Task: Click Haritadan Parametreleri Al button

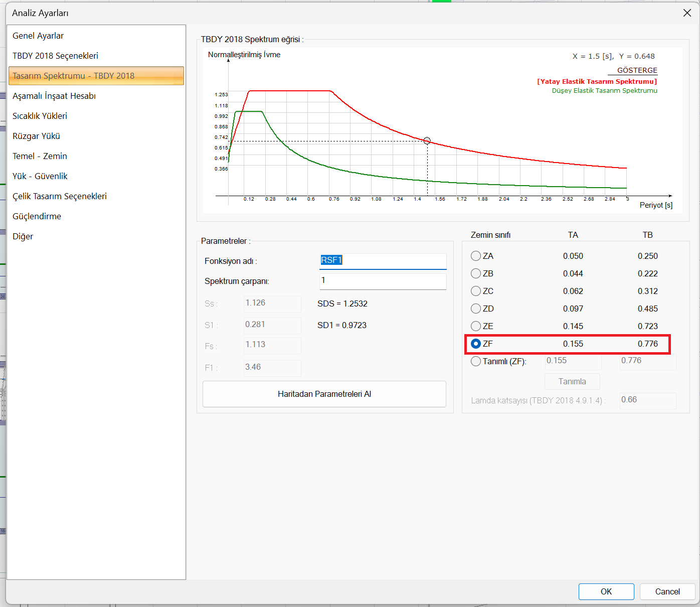Action: (324, 394)
